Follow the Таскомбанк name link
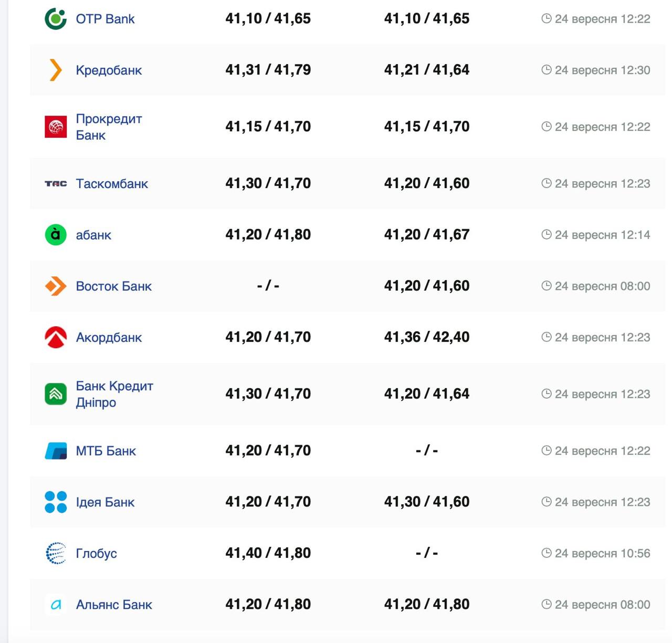The image size is (672, 643). (112, 183)
